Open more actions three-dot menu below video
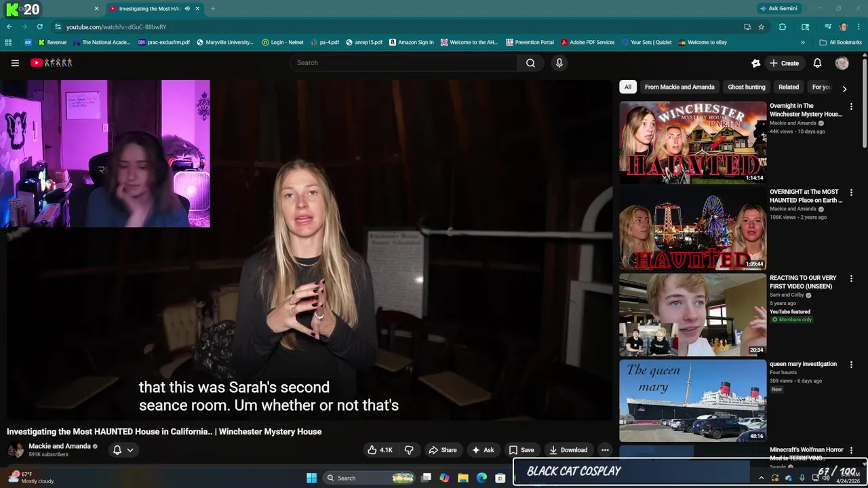 605,450
